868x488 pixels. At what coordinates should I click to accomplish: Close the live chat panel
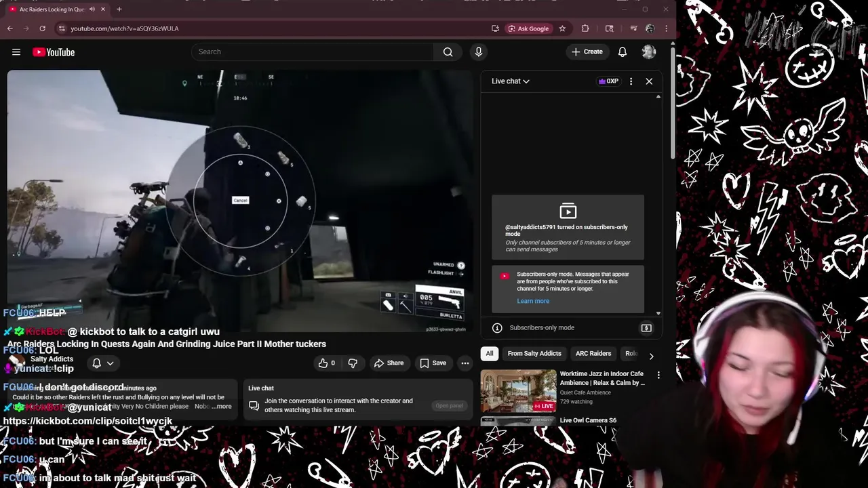[x=649, y=81]
